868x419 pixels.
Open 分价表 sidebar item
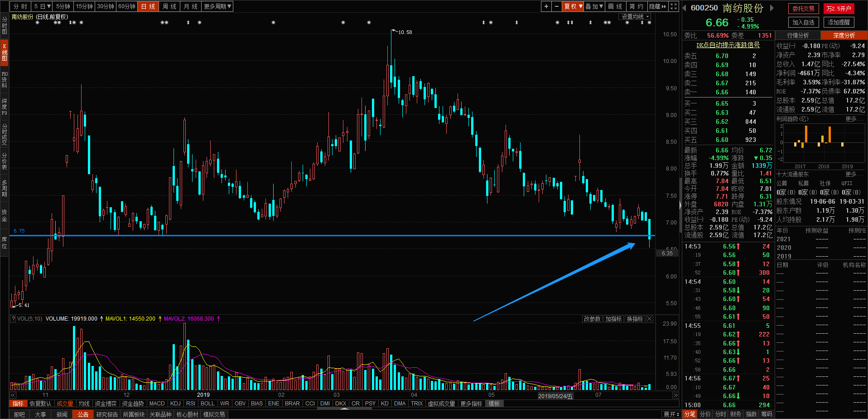pyautogui.click(x=4, y=161)
